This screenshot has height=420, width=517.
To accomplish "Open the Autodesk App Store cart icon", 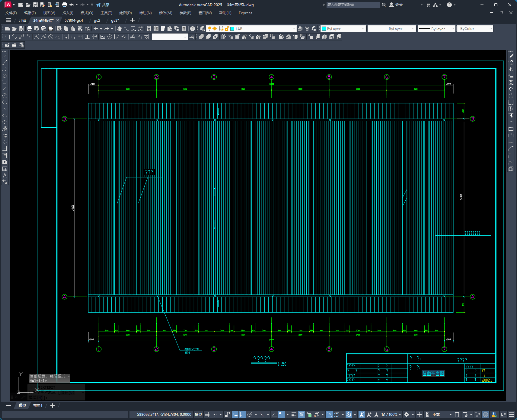I will pyautogui.click(x=428, y=5).
